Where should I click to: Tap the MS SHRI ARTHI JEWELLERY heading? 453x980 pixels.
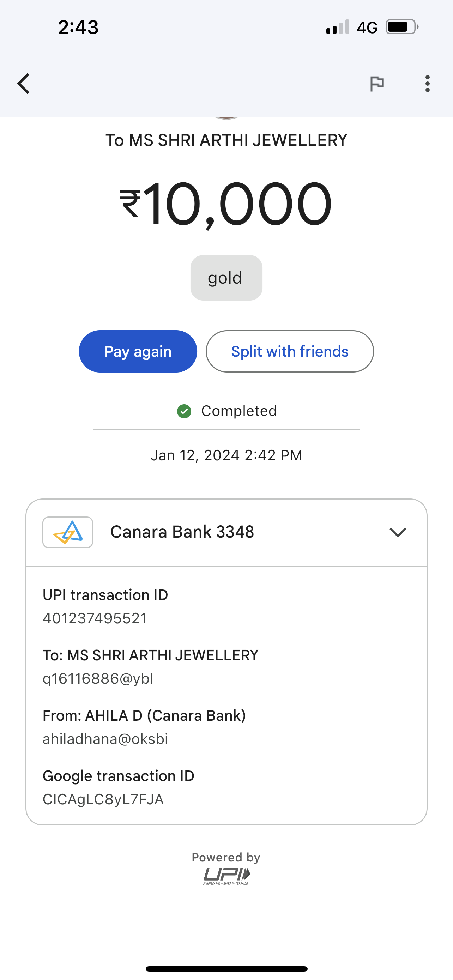(x=226, y=140)
